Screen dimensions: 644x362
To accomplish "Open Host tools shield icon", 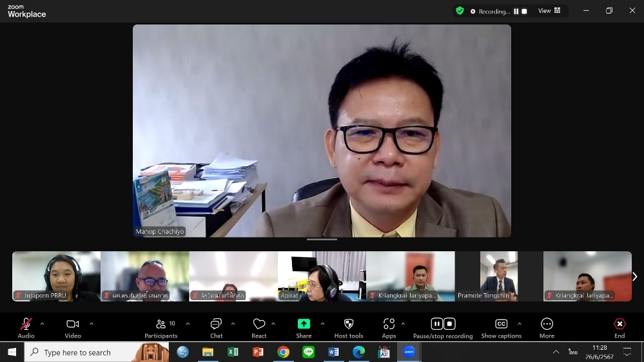I will point(349,324).
